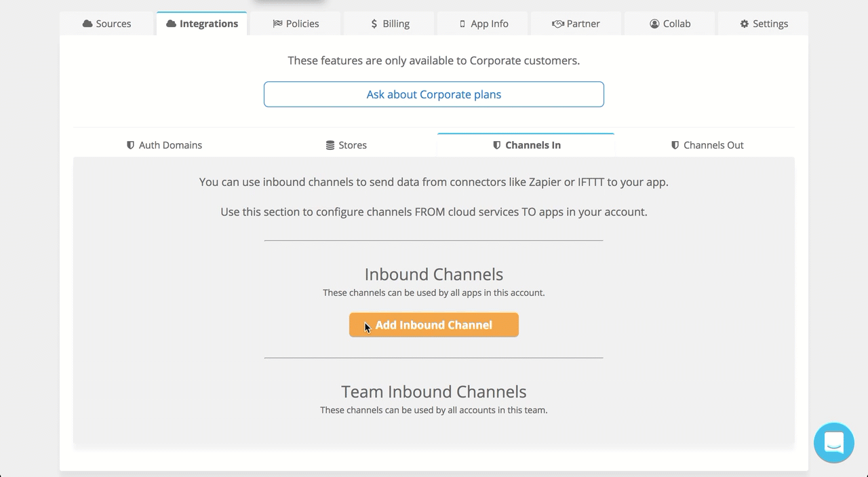Click the database icon beside Stores
The width and height of the screenshot is (868, 477).
tap(330, 145)
